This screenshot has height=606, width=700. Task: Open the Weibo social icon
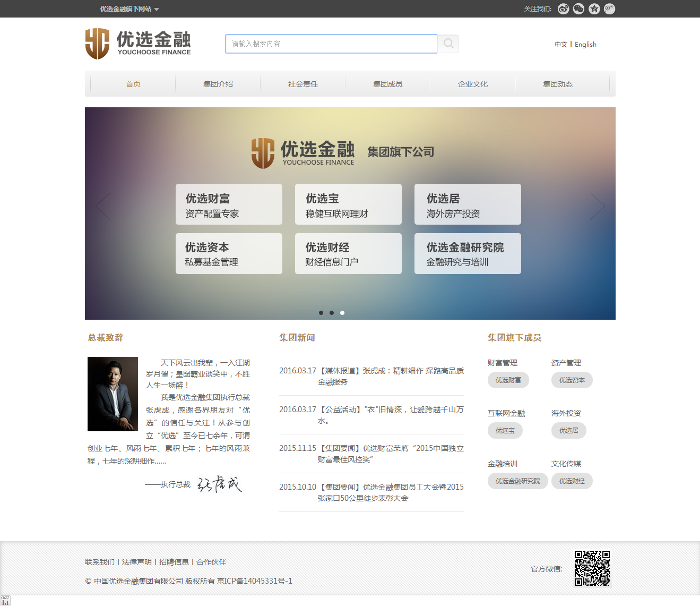(563, 8)
